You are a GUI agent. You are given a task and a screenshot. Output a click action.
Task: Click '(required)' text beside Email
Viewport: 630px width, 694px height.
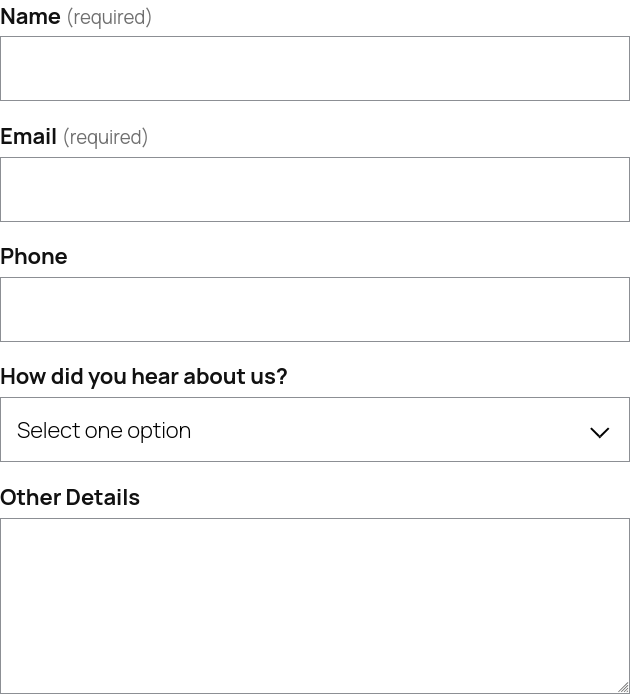tap(105, 137)
